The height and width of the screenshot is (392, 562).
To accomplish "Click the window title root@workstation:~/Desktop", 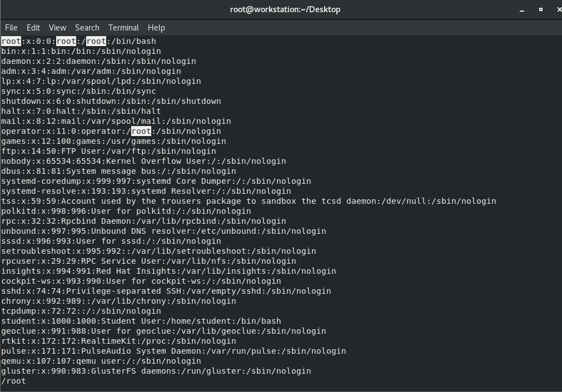I will [285, 9].
